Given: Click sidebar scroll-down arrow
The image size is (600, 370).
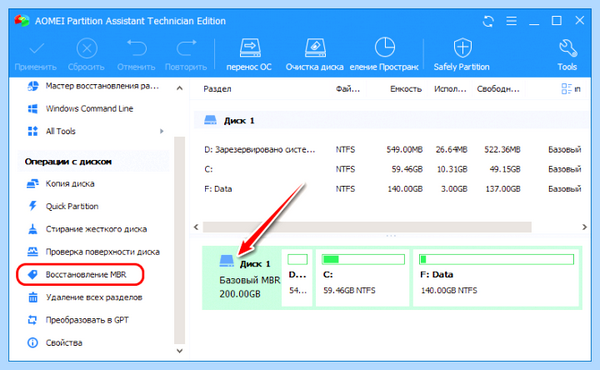Looking at the screenshot, I should tap(179, 350).
